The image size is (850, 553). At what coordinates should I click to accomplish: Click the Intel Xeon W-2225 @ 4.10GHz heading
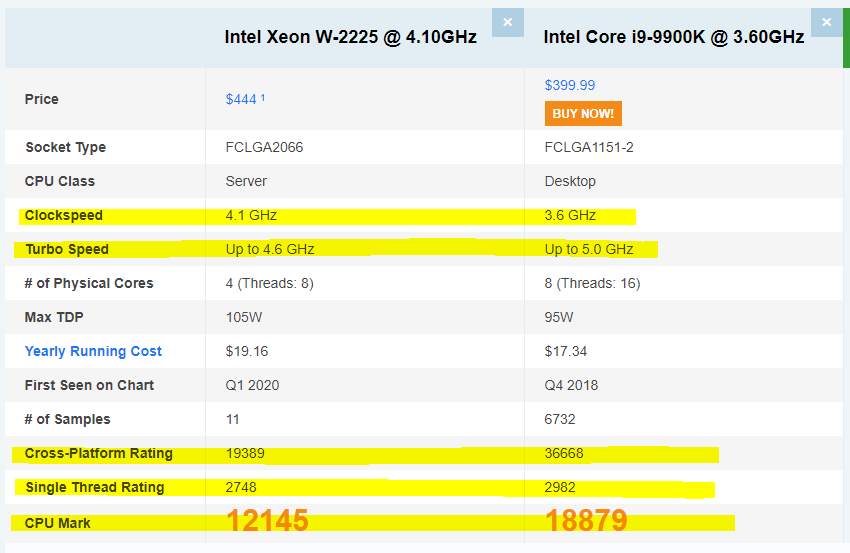tap(351, 37)
